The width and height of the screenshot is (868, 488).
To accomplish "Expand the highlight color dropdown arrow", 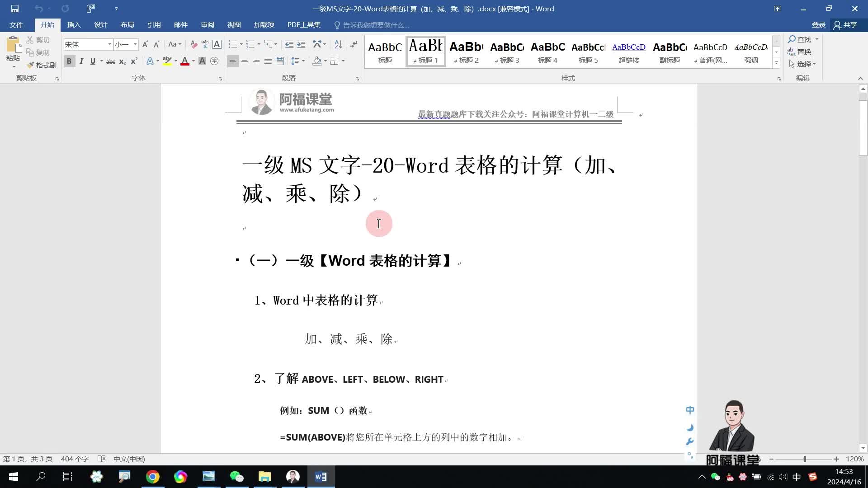I will [x=176, y=61].
